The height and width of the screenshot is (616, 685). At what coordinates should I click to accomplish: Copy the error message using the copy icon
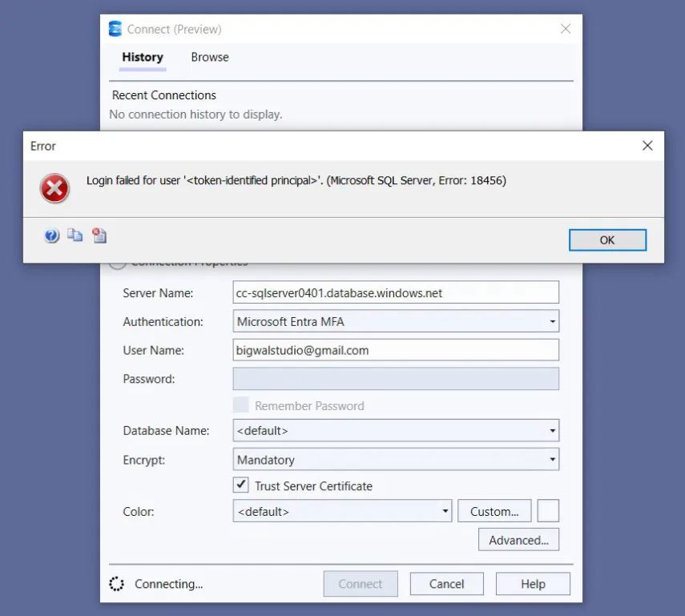point(75,235)
